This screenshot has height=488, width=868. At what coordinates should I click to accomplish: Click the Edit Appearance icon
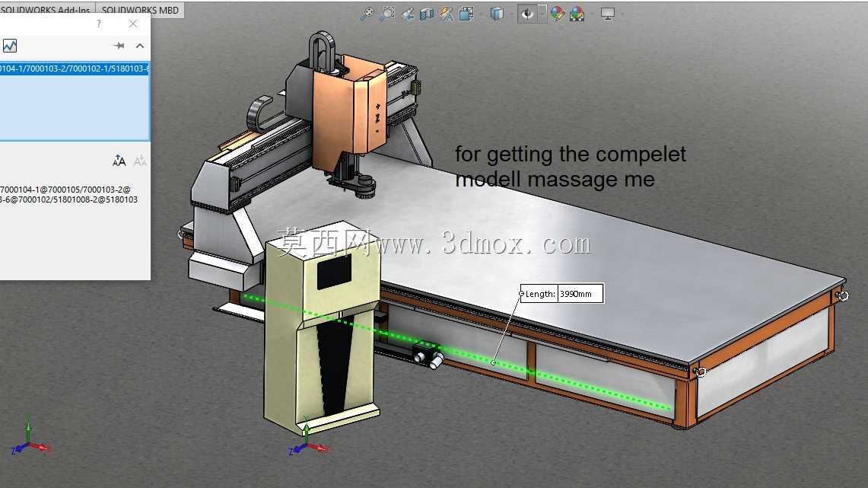pyautogui.click(x=558, y=14)
